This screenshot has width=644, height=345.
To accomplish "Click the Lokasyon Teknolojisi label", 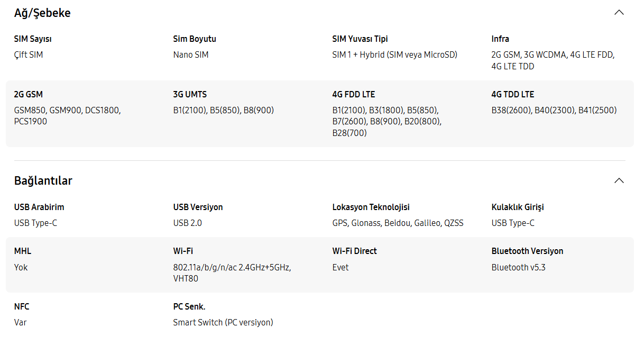I will pyautogui.click(x=371, y=207).
